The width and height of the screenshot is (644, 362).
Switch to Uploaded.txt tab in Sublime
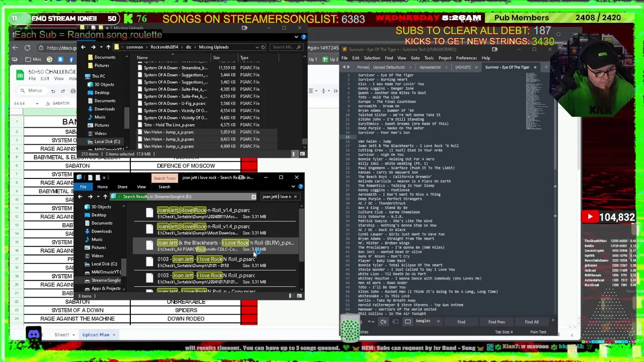click(430, 67)
